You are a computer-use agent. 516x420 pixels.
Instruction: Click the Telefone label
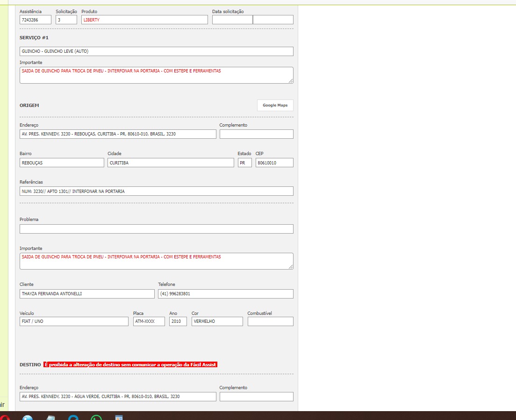point(166,284)
